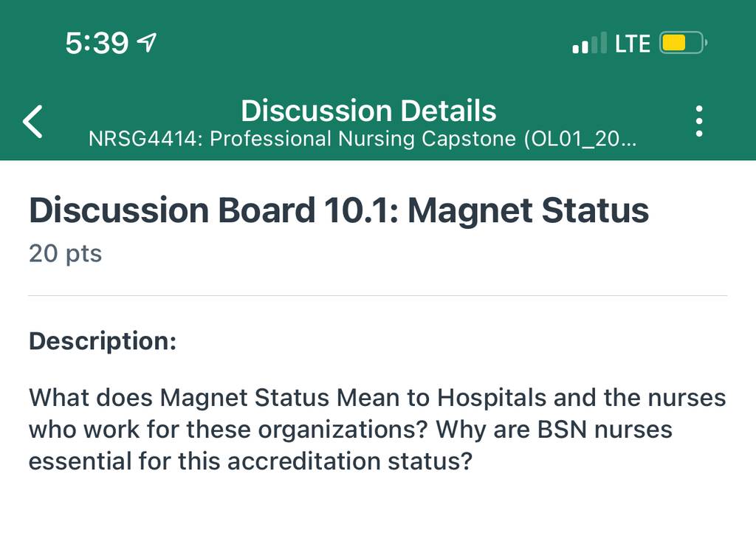Screen dimensions: 756x547
Task: Tap the 5:39 clock in status bar
Action: (x=97, y=43)
